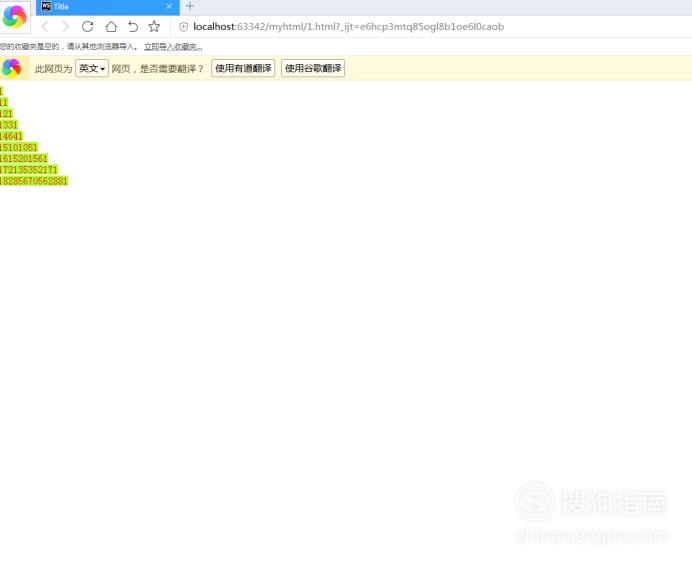Click the row reading 15101051
The height and width of the screenshot is (570, 692).
pos(19,147)
